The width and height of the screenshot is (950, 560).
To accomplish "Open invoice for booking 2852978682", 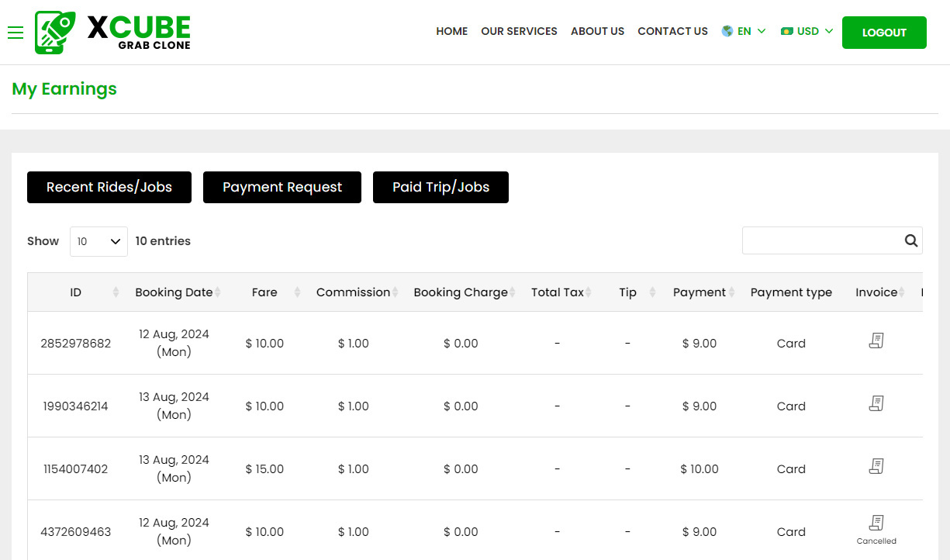I will point(876,340).
